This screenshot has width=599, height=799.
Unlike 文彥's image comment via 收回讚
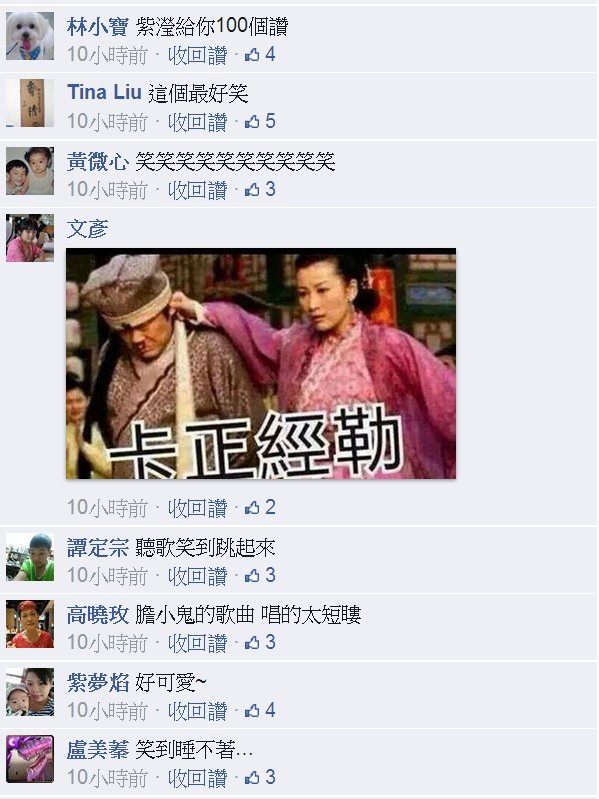[x=198, y=508]
